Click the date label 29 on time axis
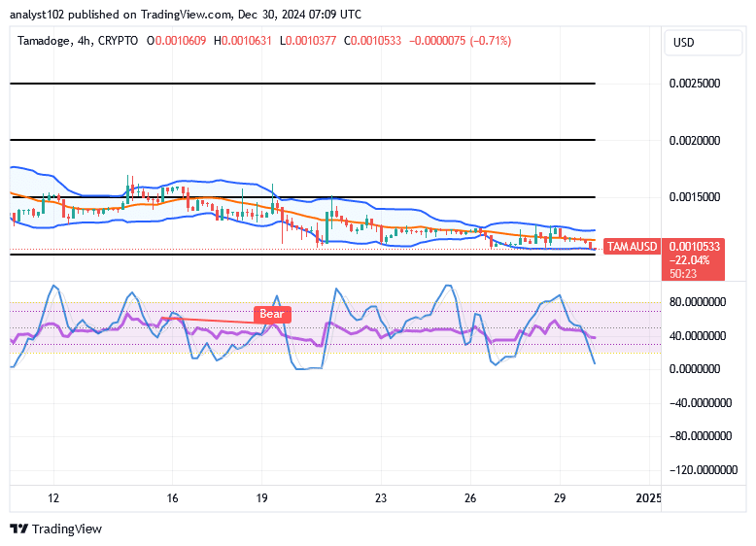This screenshot has height=546, width=756. (x=560, y=498)
